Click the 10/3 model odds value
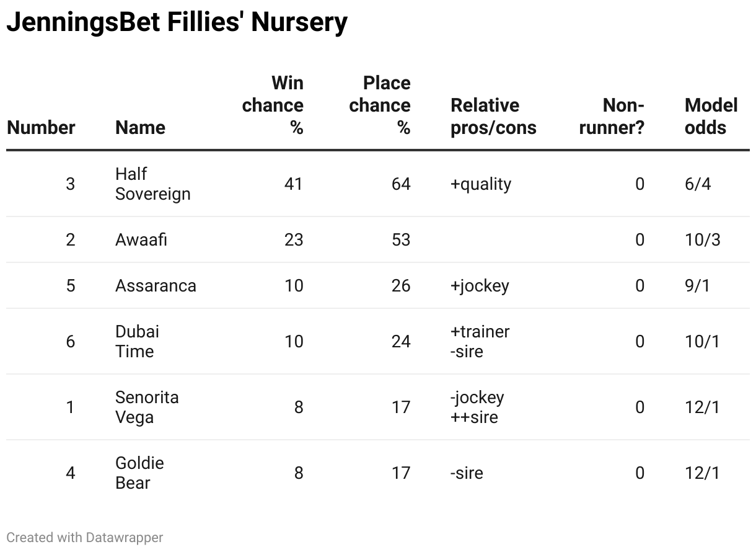 point(703,240)
